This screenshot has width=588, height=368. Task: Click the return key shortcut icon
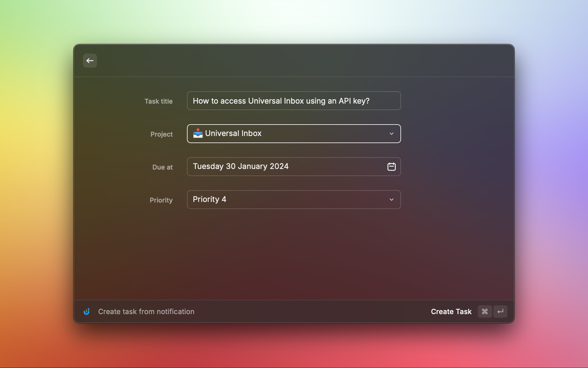[x=500, y=311]
